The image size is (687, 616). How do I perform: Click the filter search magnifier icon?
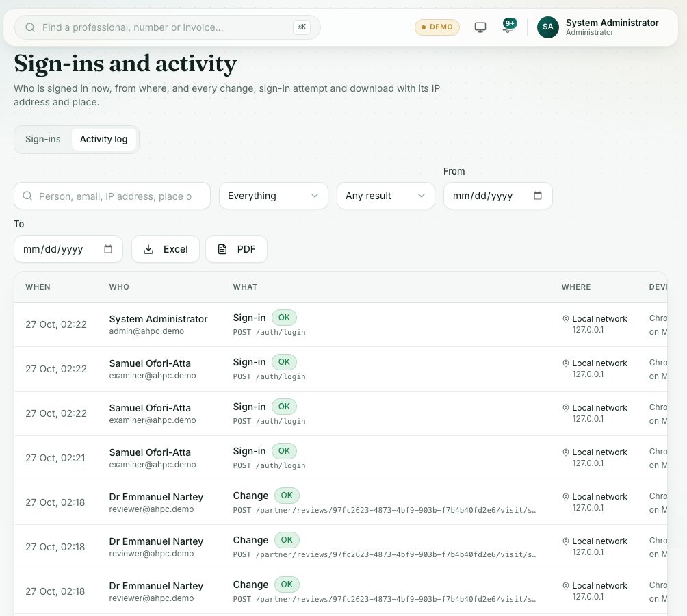click(27, 196)
